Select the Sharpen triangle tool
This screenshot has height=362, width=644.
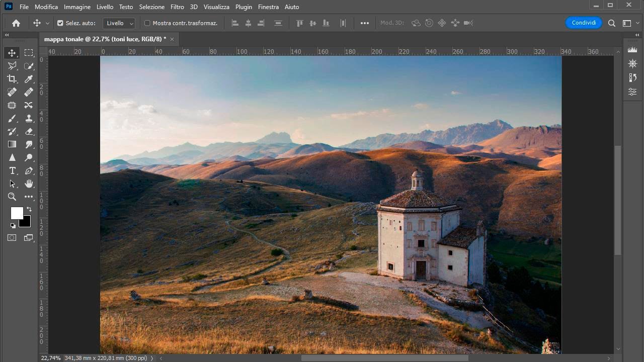tap(12, 157)
